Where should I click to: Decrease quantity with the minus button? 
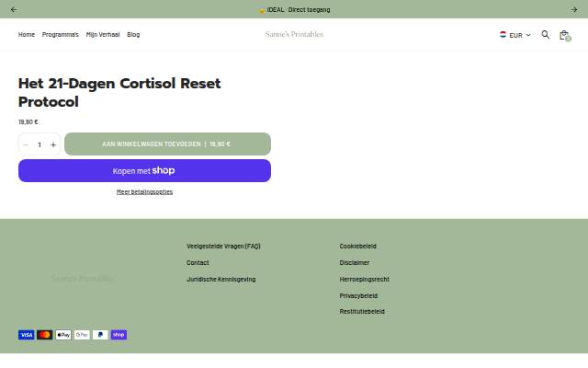tap(26, 144)
